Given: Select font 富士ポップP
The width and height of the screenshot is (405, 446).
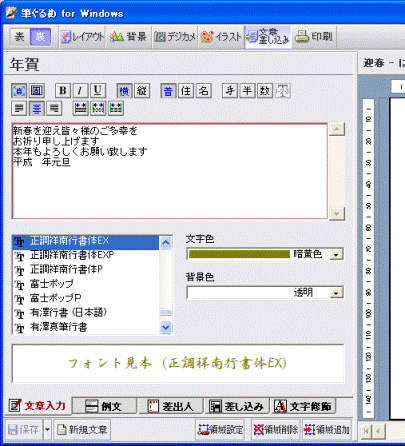Looking at the screenshot, I should 86,298.
